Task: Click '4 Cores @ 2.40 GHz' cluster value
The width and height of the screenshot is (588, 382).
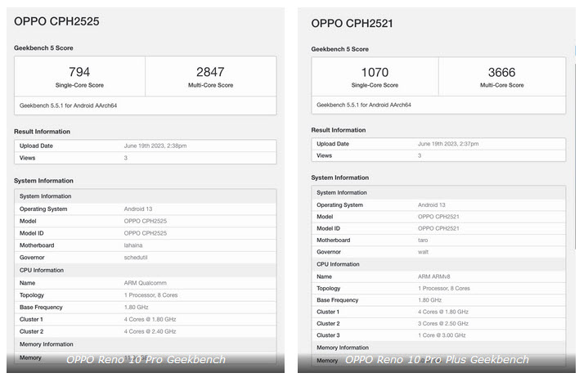Action: [x=150, y=332]
